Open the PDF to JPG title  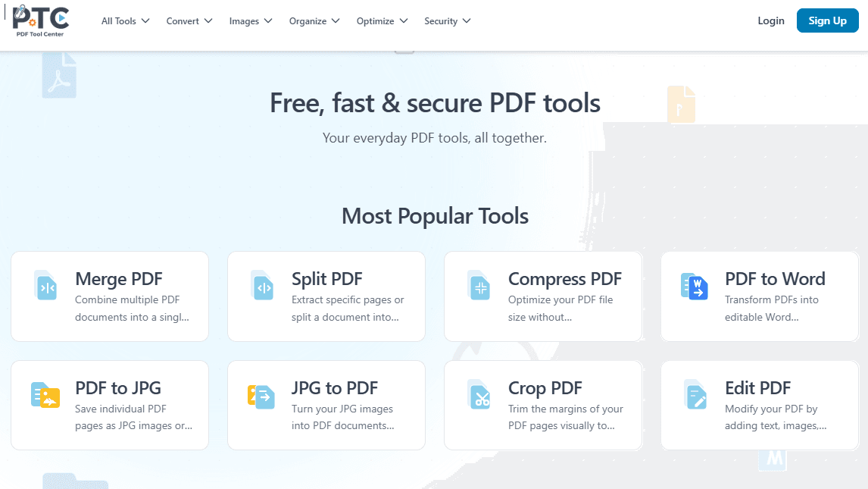118,388
